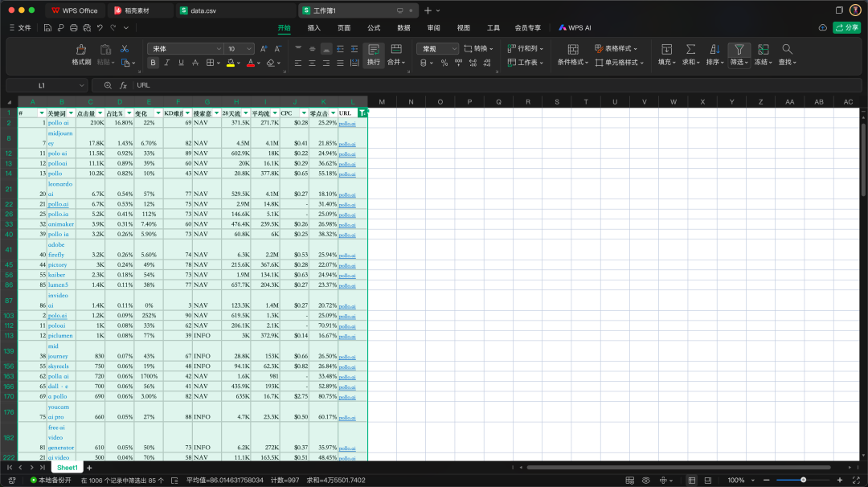Click the fx insert function icon
The height and width of the screenshot is (487, 868).
click(124, 85)
